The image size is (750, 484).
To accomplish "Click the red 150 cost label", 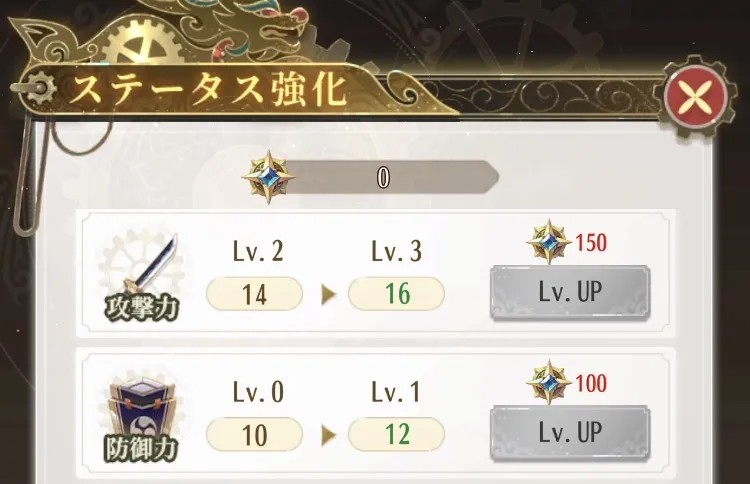I will pos(591,242).
